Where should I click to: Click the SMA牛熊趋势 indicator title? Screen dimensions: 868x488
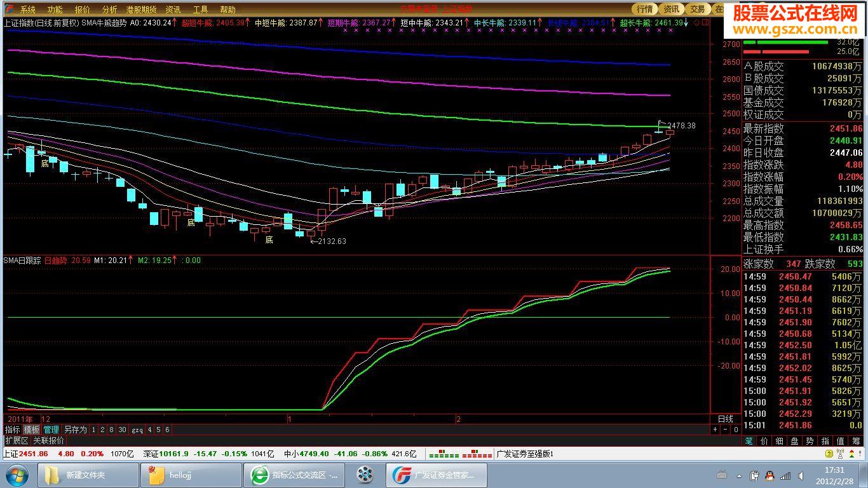[x=104, y=22]
